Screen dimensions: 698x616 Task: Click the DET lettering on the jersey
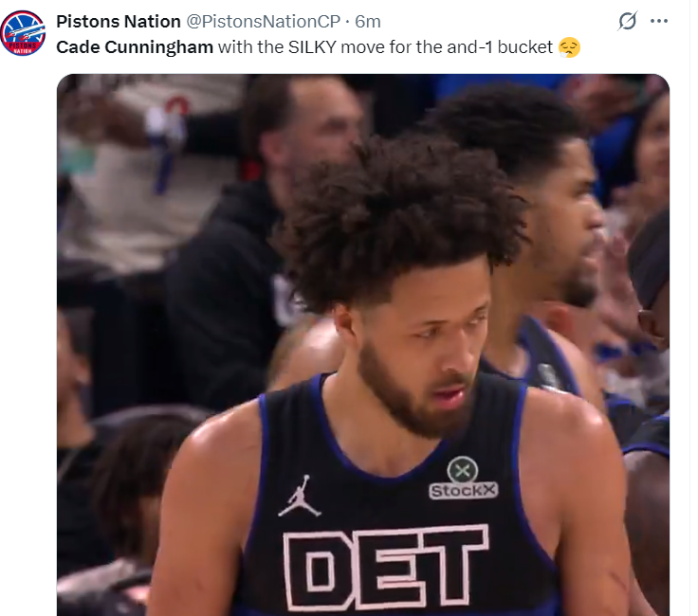click(x=385, y=568)
